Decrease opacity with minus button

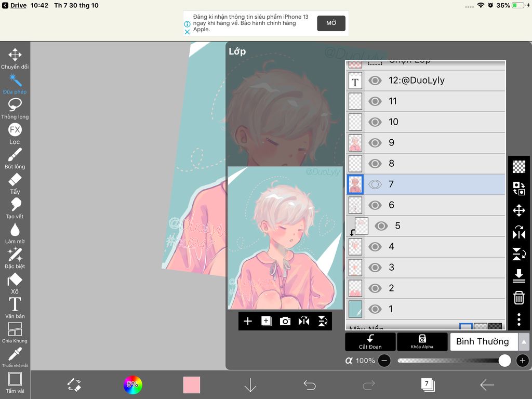[384, 361]
